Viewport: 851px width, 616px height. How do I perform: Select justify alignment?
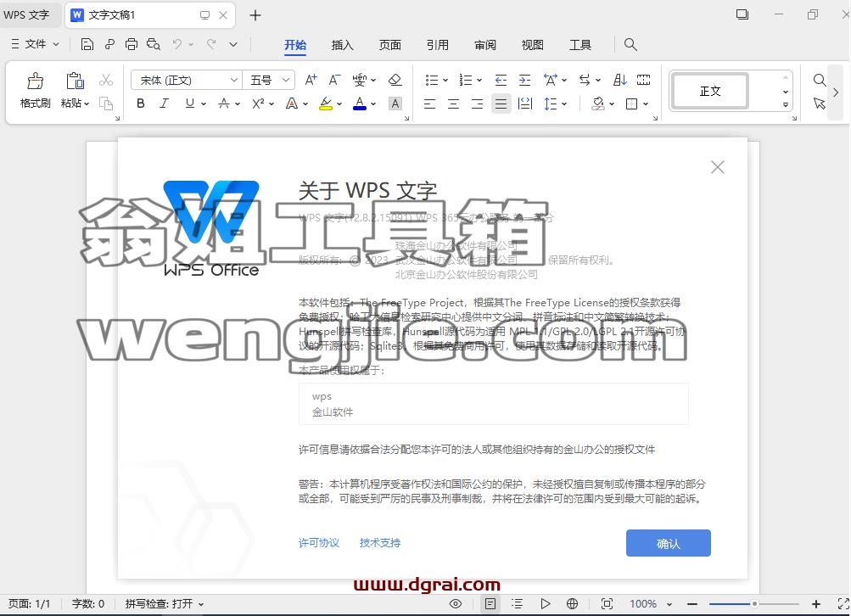[x=501, y=104]
